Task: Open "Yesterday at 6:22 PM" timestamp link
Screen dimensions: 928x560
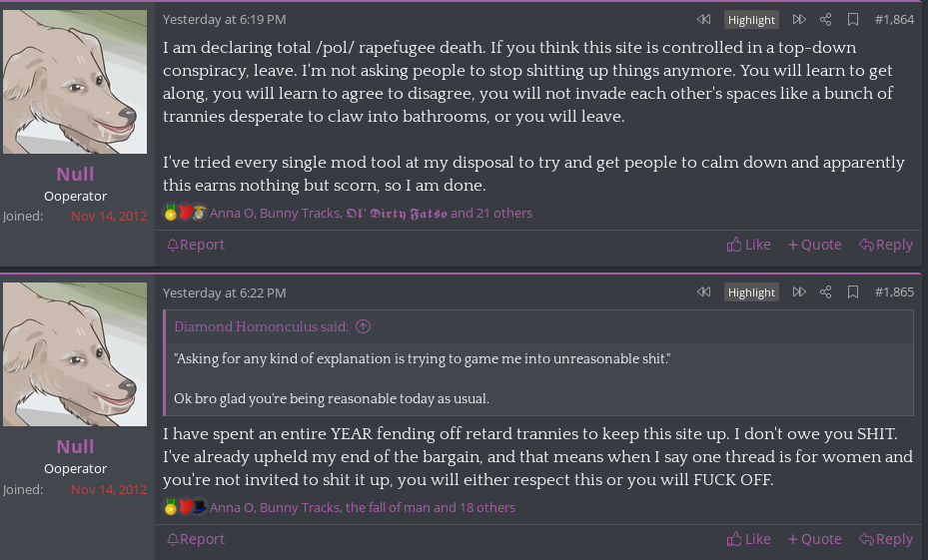Action: [225, 292]
